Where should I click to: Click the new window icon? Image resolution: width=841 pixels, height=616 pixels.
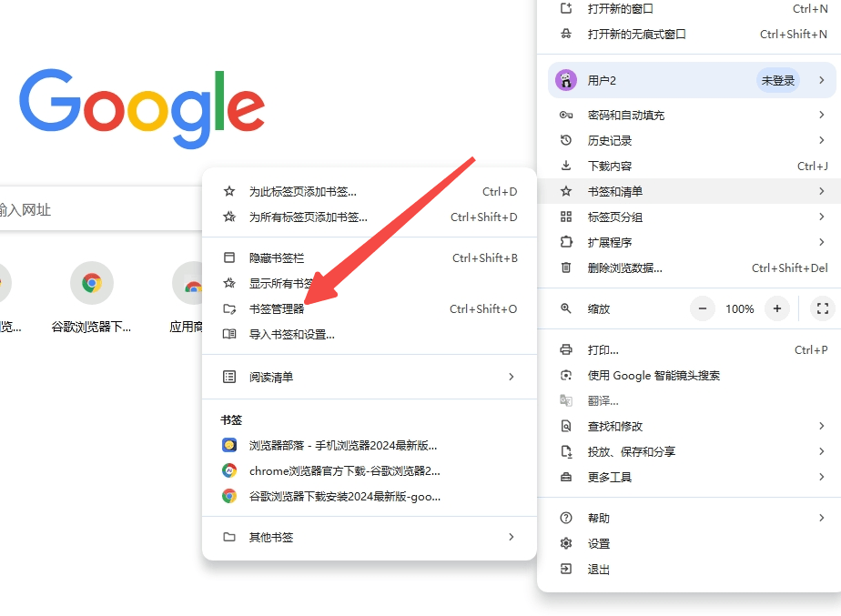pyautogui.click(x=566, y=8)
